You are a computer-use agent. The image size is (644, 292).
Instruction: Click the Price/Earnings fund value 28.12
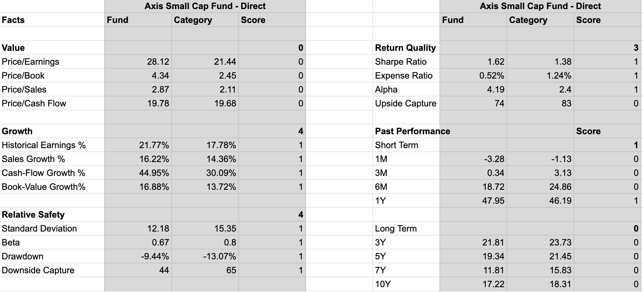pos(158,62)
